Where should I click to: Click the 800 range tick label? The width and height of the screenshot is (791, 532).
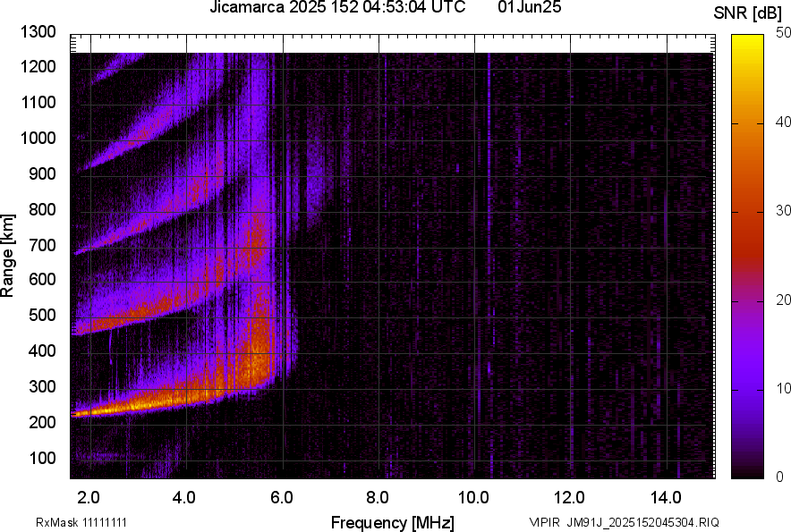[42, 208]
